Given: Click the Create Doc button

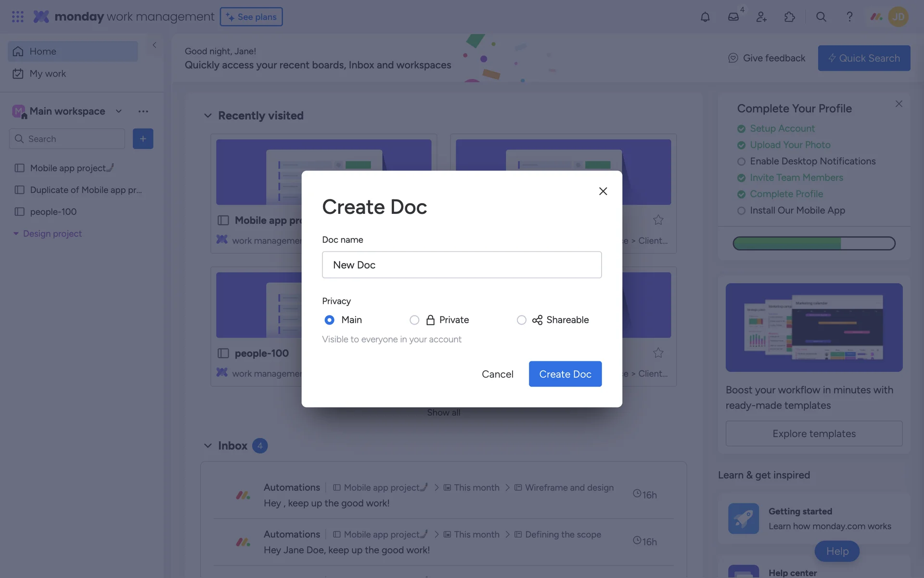Looking at the screenshot, I should pyautogui.click(x=565, y=374).
